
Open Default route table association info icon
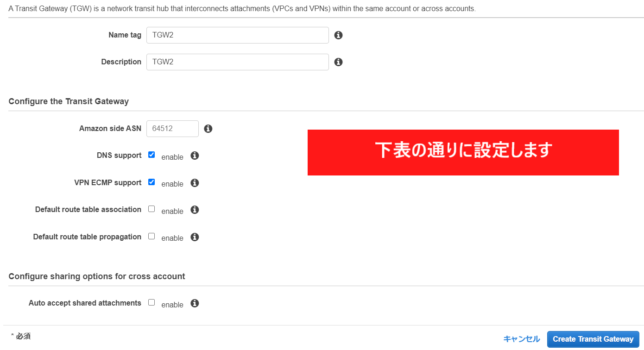click(x=195, y=210)
